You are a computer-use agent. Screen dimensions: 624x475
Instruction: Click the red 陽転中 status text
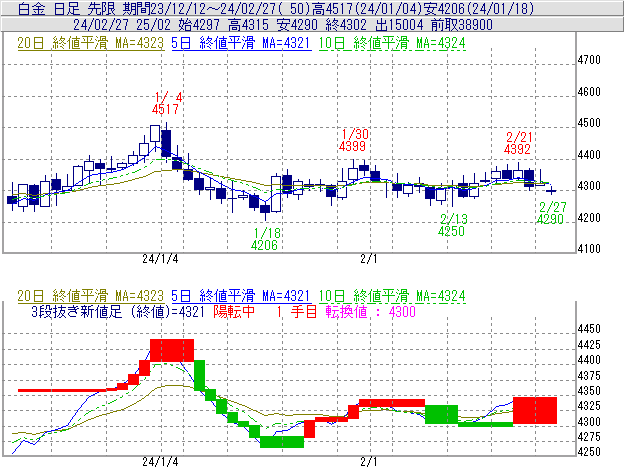coord(234,311)
